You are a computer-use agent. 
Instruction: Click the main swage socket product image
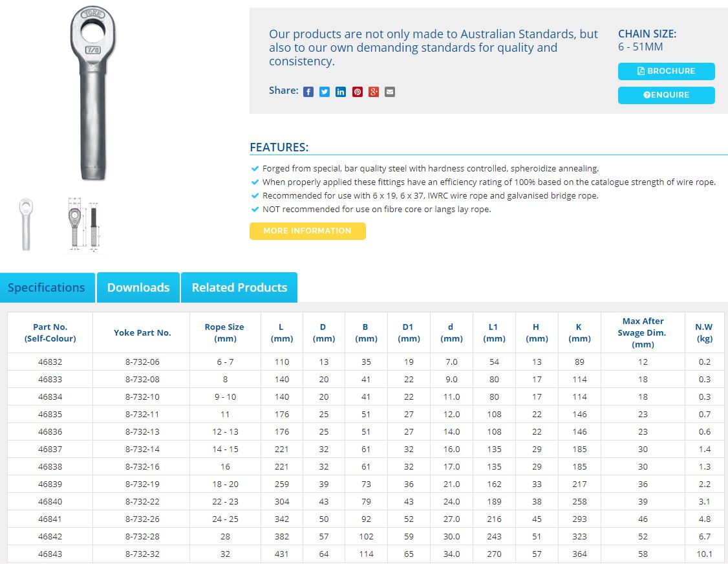click(93, 93)
